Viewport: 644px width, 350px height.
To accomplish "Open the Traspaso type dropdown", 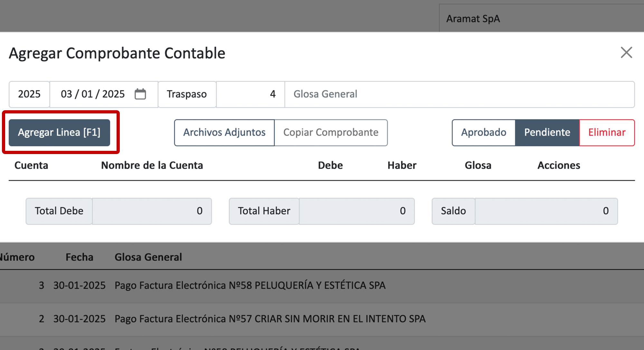I will (187, 94).
